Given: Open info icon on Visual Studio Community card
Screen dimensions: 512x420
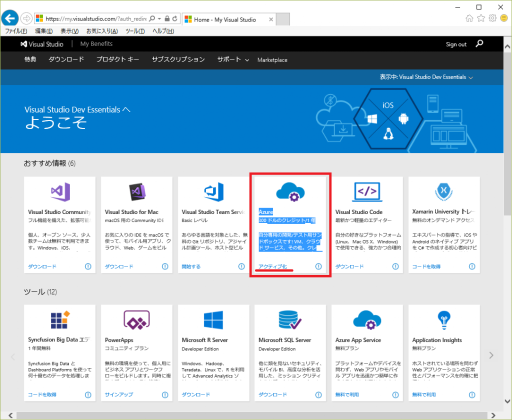Looking at the screenshot, I should (88, 266).
